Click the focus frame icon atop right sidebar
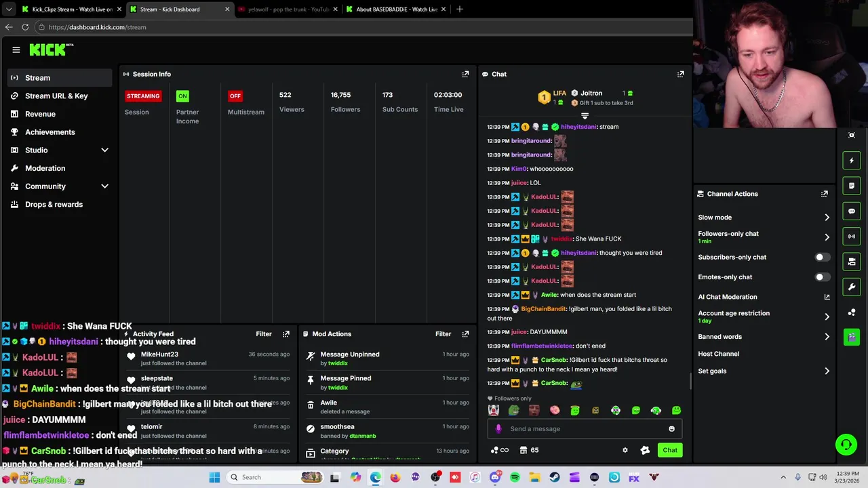Screen dimensions: 868x488 pos(852,135)
